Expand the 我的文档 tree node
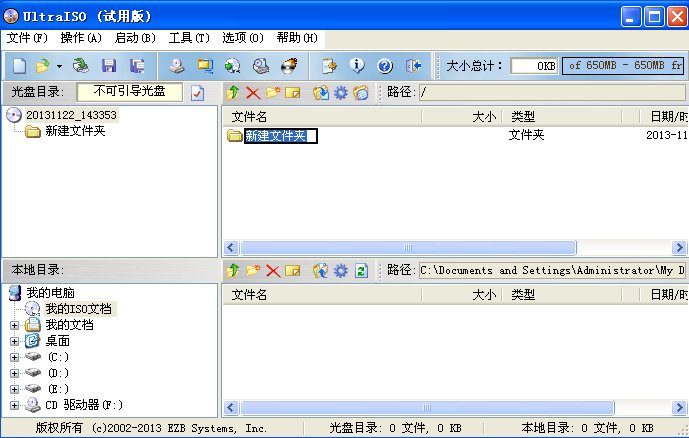 point(14,325)
